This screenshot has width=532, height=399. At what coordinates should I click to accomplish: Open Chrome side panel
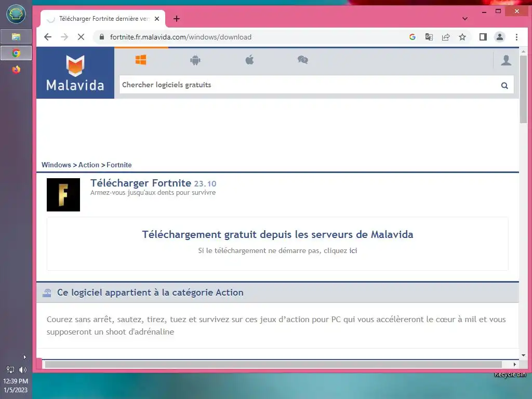(483, 37)
